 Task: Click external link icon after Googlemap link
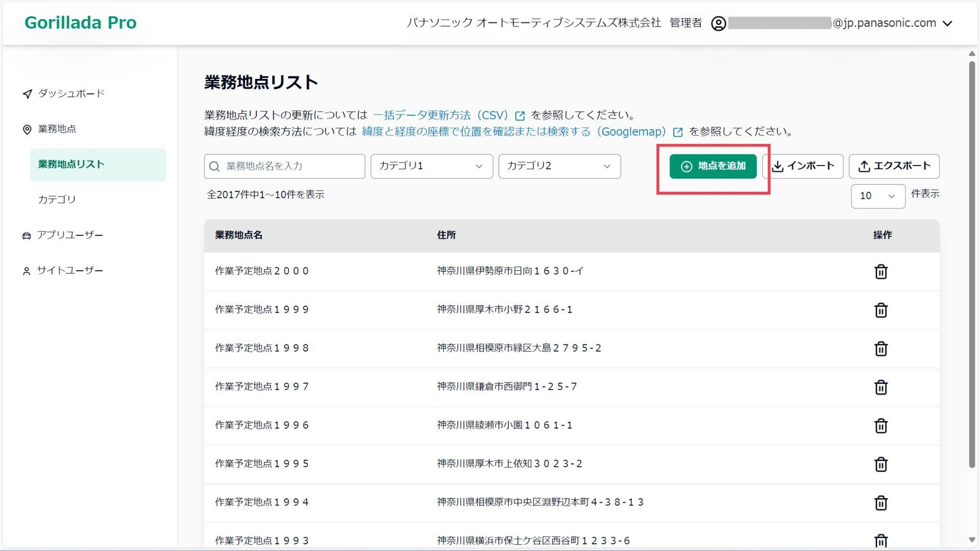tap(678, 132)
